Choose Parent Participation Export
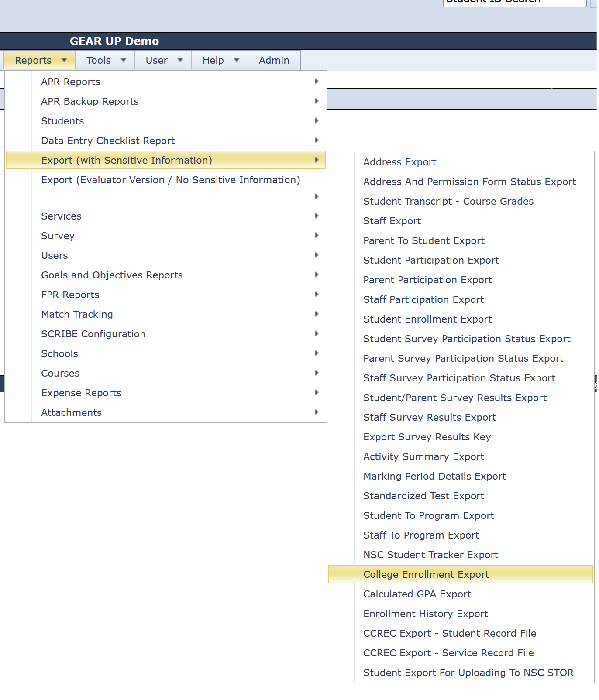This screenshot has height=700, width=599. coord(461,280)
